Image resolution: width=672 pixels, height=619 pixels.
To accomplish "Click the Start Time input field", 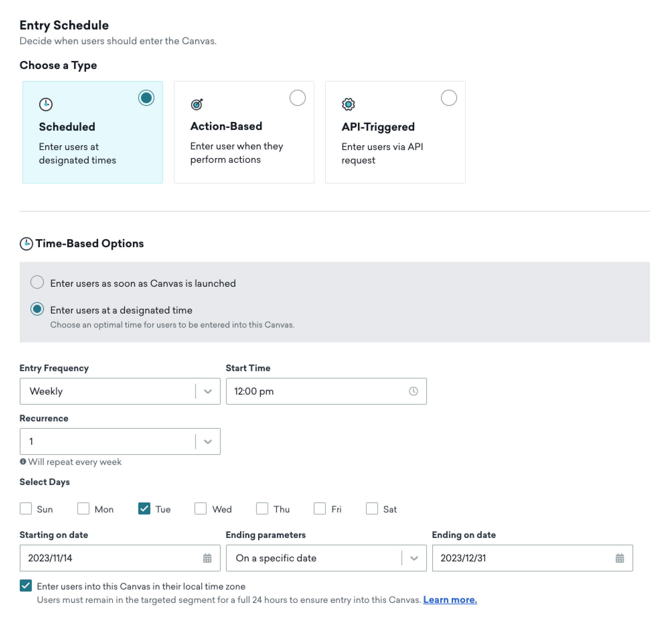I will pos(315,391).
